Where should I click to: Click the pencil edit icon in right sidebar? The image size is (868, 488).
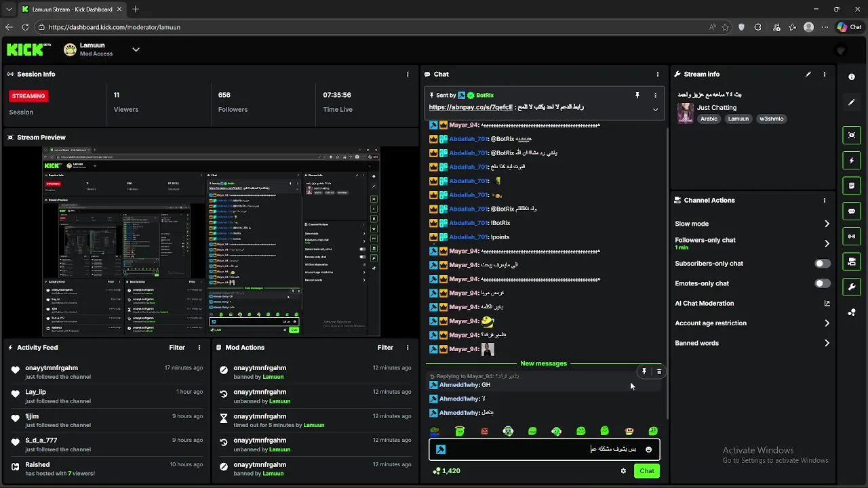tap(852, 102)
